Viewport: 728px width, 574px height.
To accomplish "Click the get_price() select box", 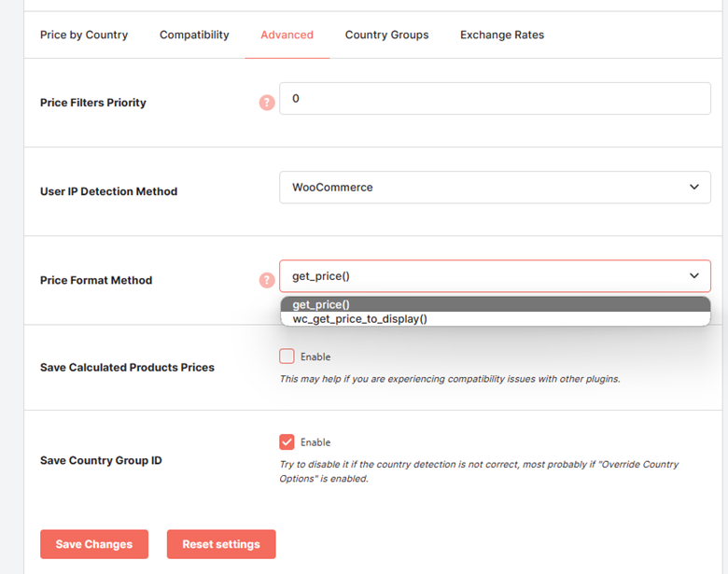I will click(x=495, y=276).
